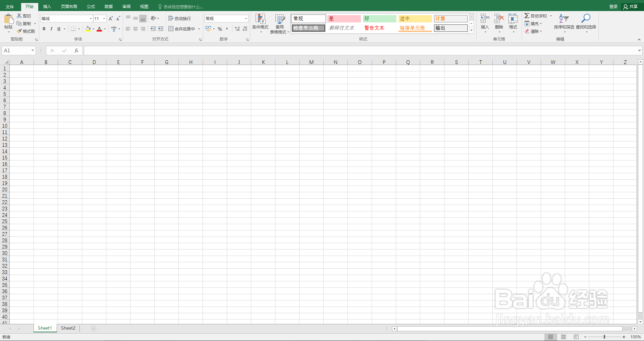Apply the Bad (差) cell style

(x=344, y=19)
